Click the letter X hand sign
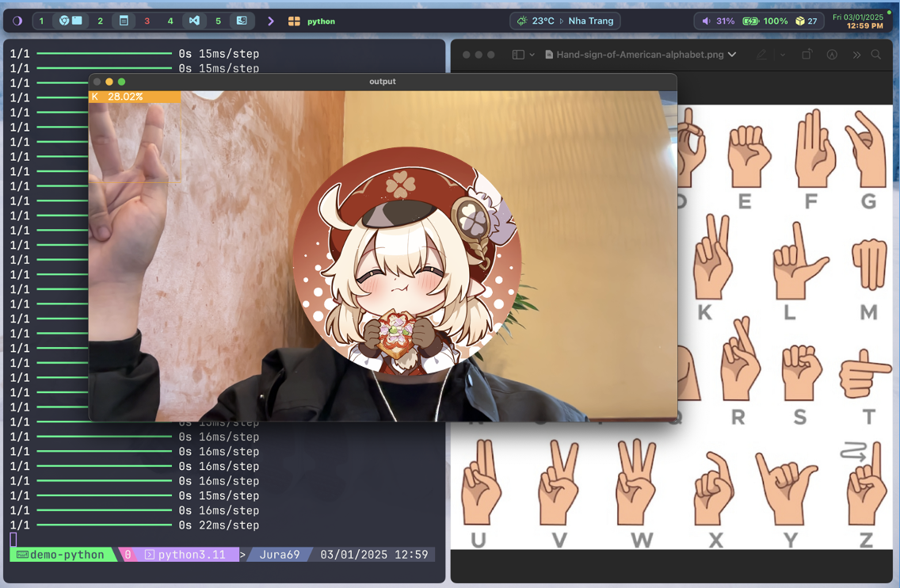 pos(714,488)
